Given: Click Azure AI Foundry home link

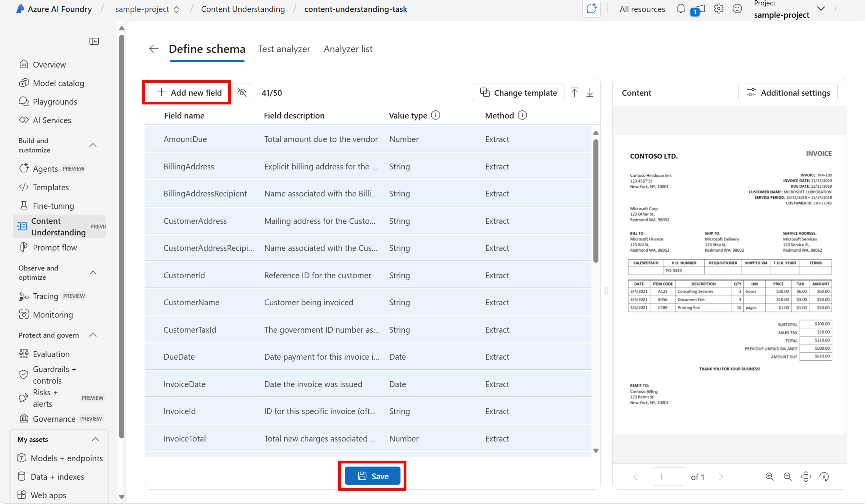Looking at the screenshot, I should [x=54, y=9].
